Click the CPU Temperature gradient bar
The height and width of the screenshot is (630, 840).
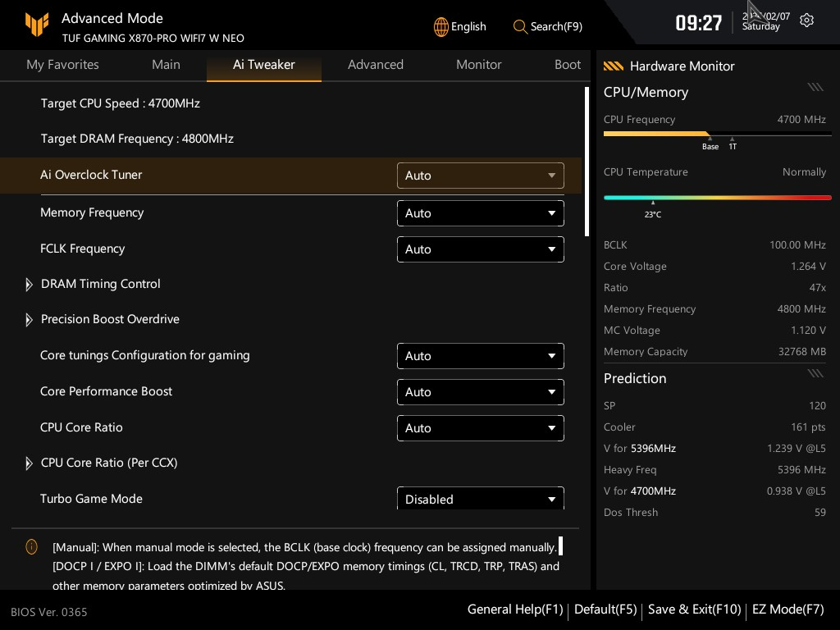pyautogui.click(x=717, y=198)
